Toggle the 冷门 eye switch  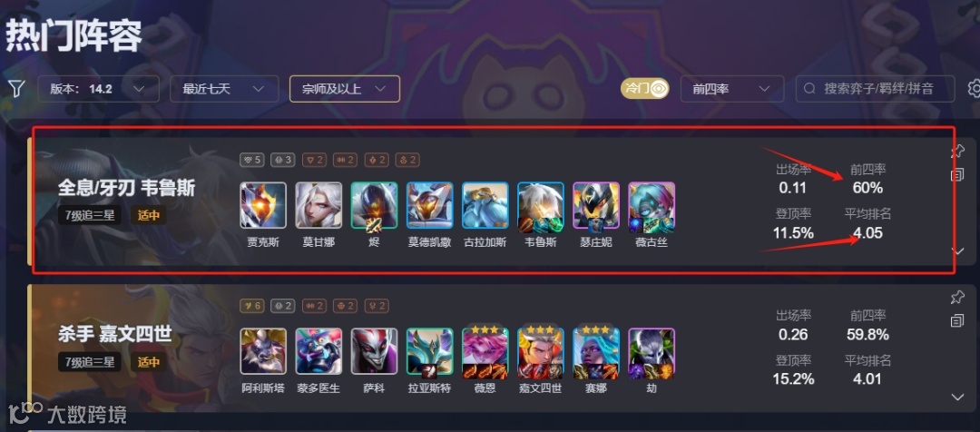coord(644,89)
